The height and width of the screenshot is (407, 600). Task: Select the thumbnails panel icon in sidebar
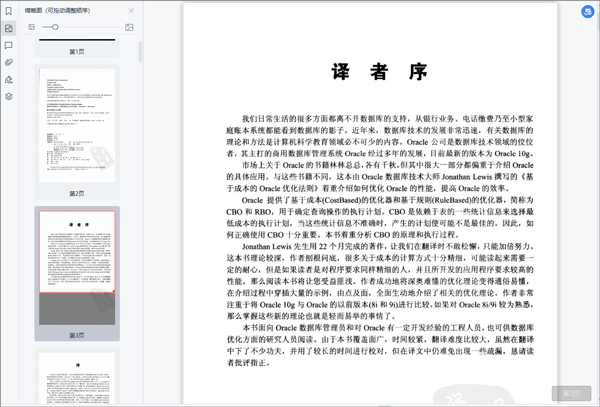tap(9, 28)
